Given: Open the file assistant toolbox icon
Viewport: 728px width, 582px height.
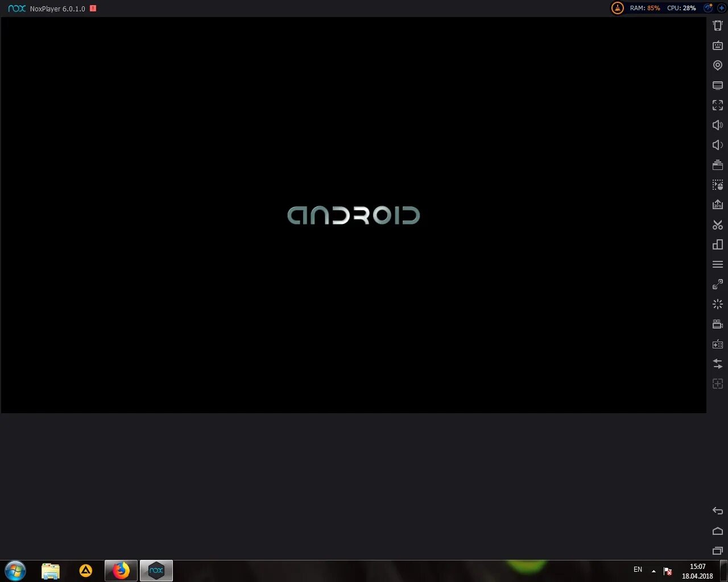Looking at the screenshot, I should pos(718,165).
